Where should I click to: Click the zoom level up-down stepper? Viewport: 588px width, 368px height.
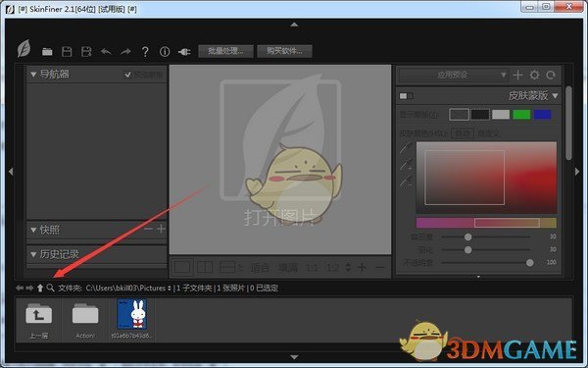(x=348, y=267)
